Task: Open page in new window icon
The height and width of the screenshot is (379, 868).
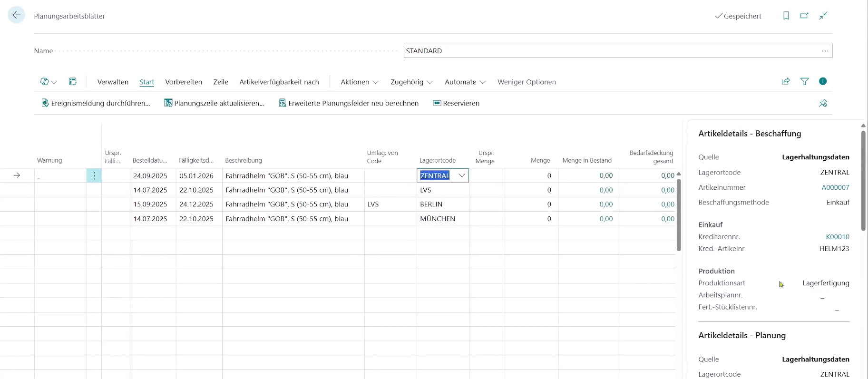Action: tap(804, 16)
